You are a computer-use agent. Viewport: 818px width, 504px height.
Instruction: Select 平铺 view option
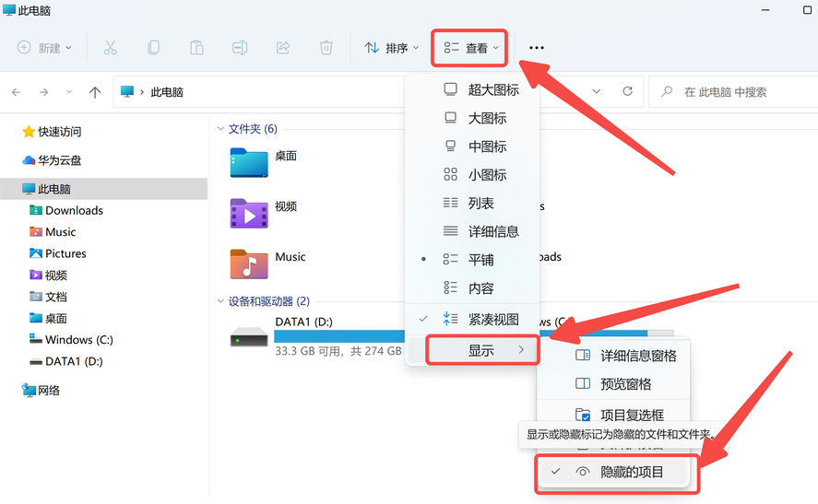(472, 260)
